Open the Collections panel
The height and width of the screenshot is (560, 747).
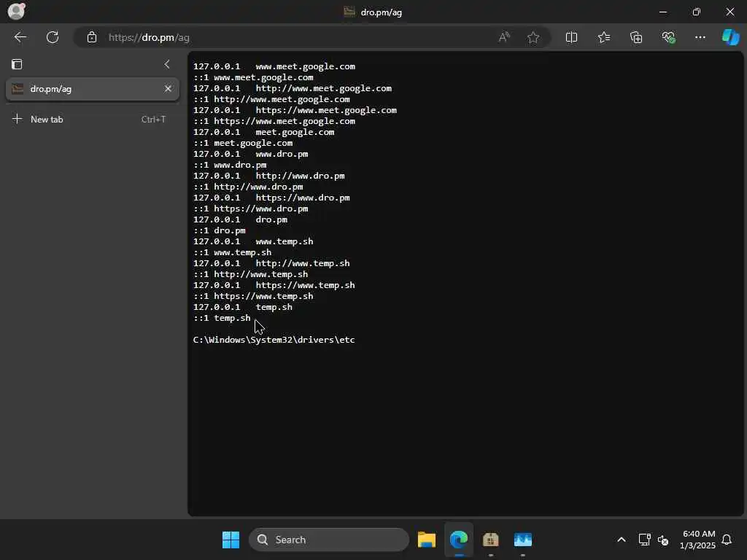click(x=636, y=37)
